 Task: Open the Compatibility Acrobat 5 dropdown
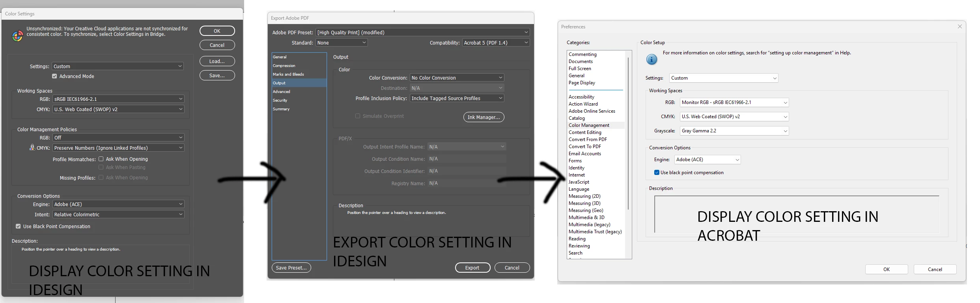point(496,43)
